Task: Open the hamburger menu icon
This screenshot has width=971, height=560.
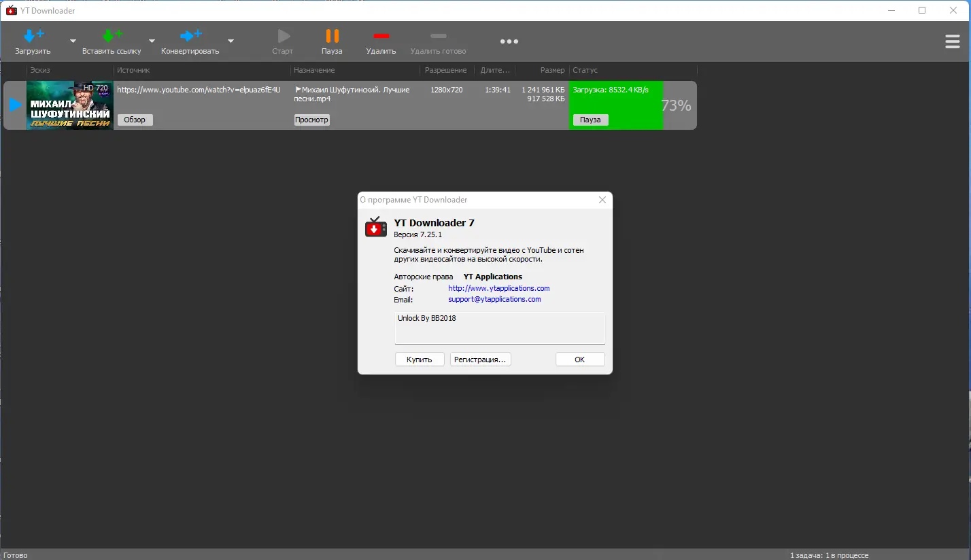Action: point(951,41)
